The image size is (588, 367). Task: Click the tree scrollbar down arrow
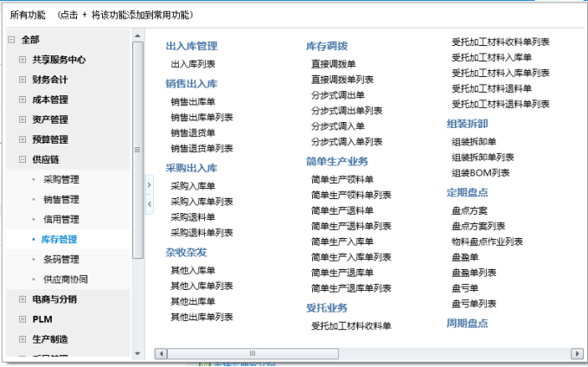(137, 353)
